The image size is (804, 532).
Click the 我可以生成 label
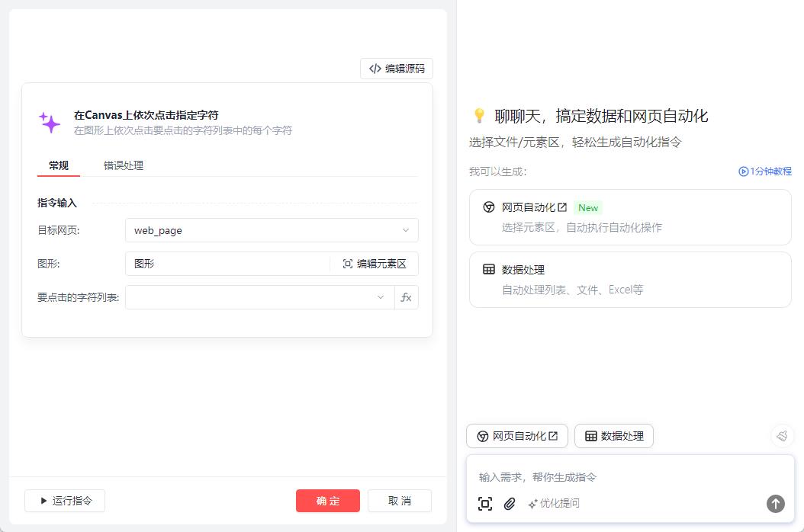[497, 171]
